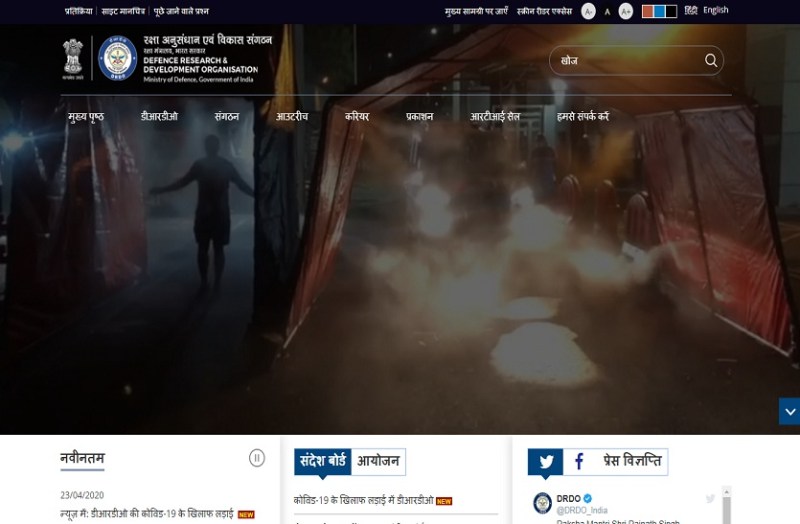The image size is (800, 524).
Task: Expand the संगठन navigation menu
Action: click(227, 116)
